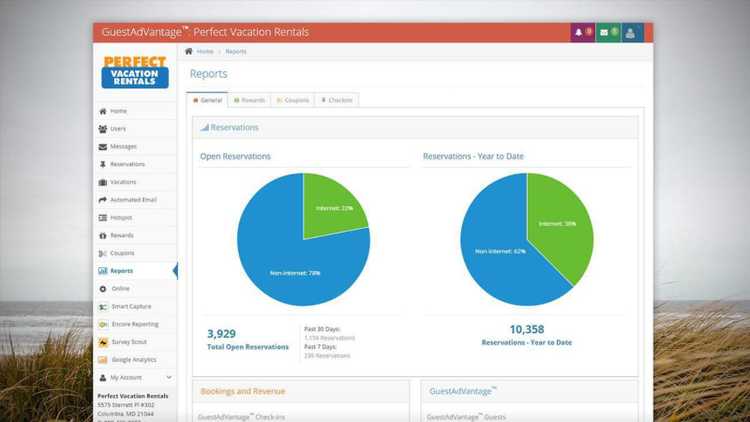Viewport: 750px width, 422px height.
Task: Open Google Analytics in the sidebar
Action: click(x=132, y=360)
